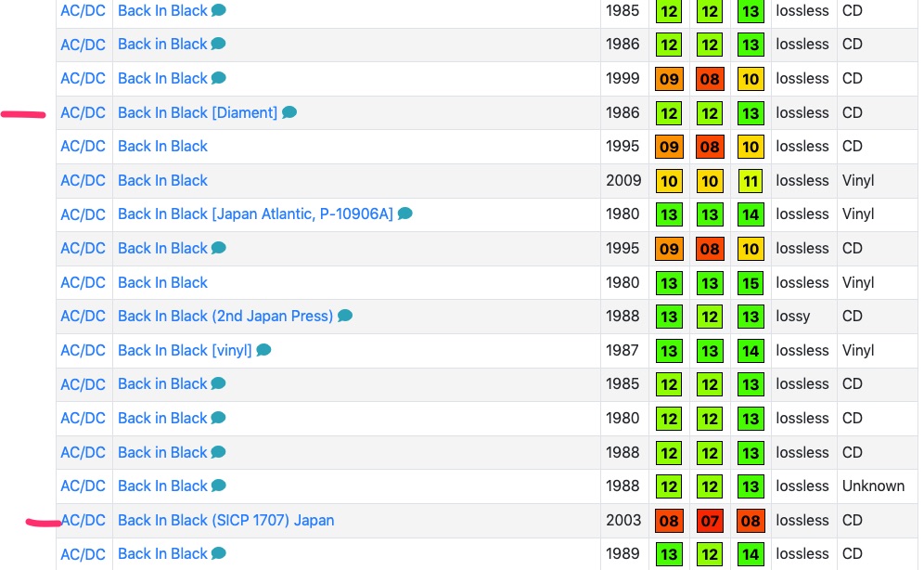
Task: Click the 1986 year in the Diament row
Action: click(x=622, y=112)
